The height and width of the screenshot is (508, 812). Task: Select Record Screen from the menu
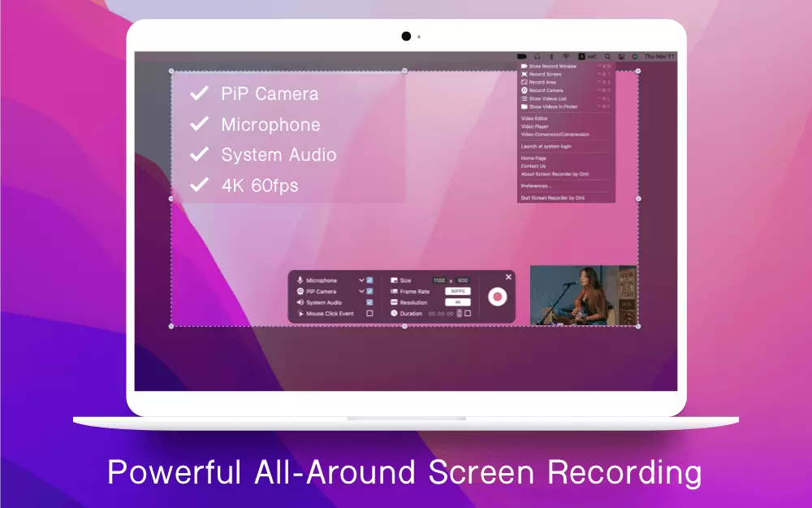pyautogui.click(x=546, y=74)
